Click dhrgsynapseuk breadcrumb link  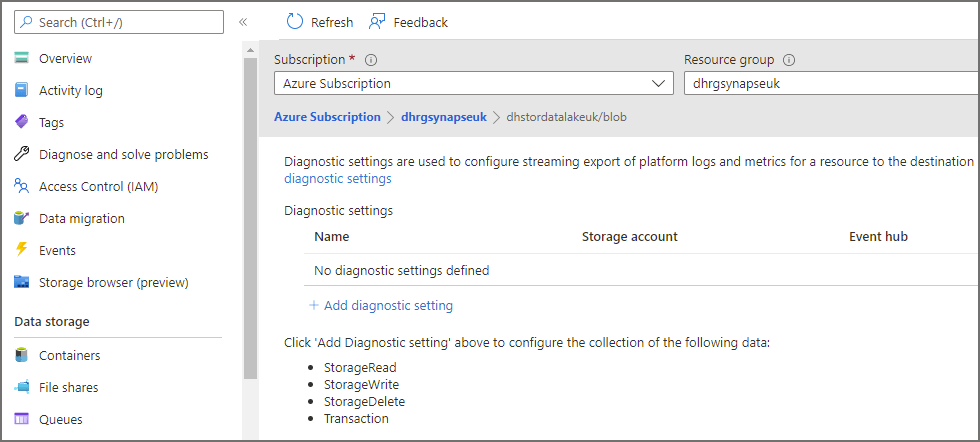coord(443,117)
